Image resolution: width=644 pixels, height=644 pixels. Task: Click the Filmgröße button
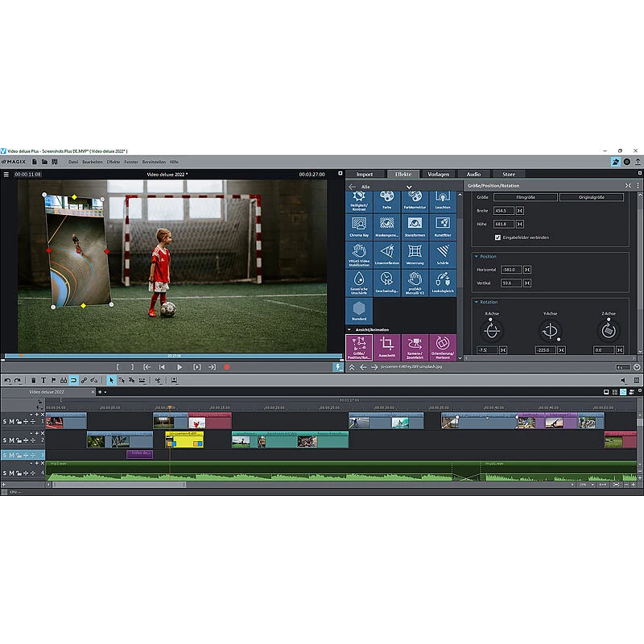527,198
